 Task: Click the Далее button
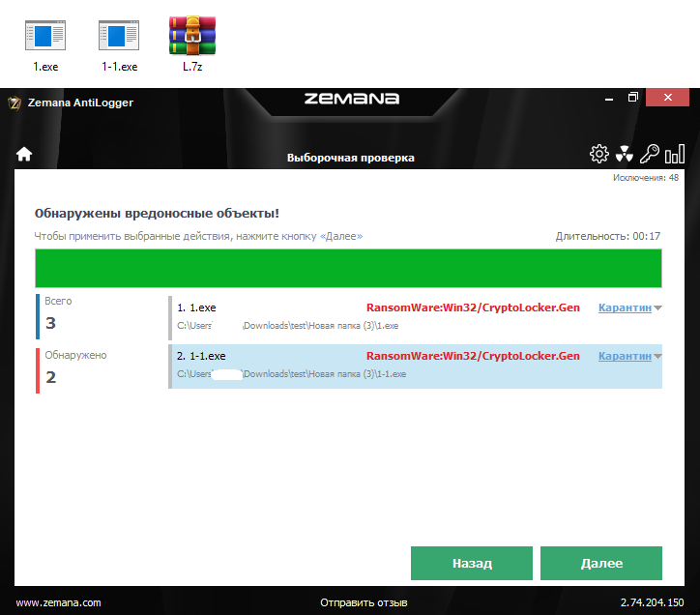click(600, 563)
